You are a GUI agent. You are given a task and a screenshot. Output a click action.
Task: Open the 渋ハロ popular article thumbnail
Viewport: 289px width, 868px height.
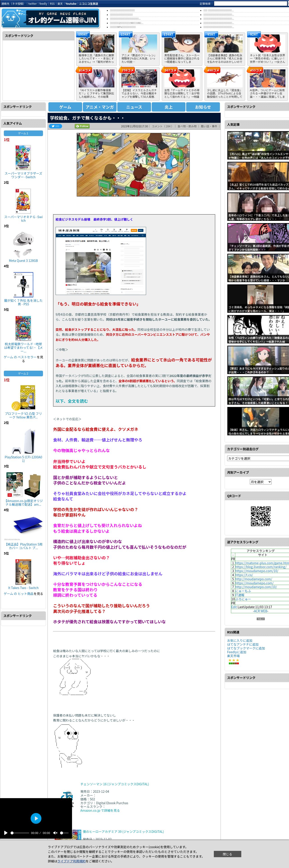[258, 146]
